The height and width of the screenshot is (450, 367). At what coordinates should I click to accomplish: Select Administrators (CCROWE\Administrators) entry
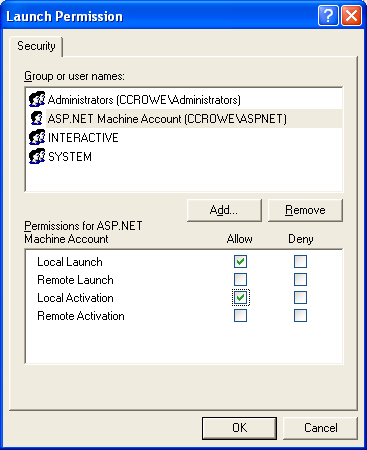tap(144, 100)
